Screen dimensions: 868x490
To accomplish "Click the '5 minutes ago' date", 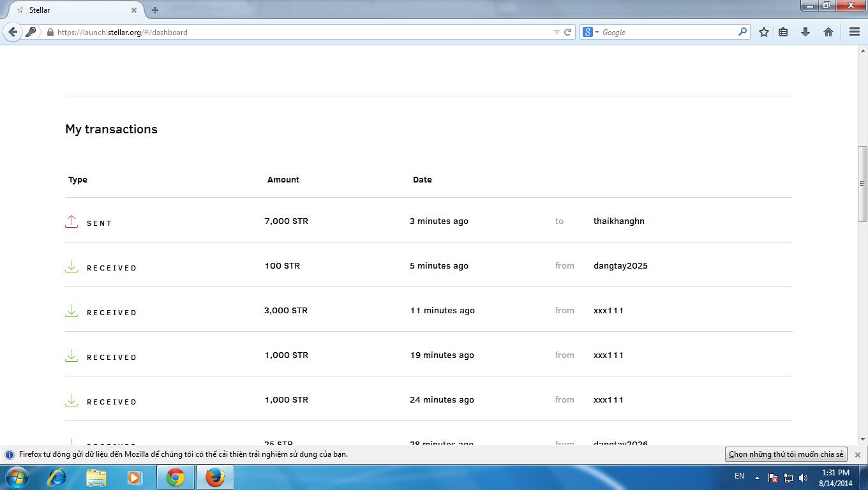I will [439, 266].
